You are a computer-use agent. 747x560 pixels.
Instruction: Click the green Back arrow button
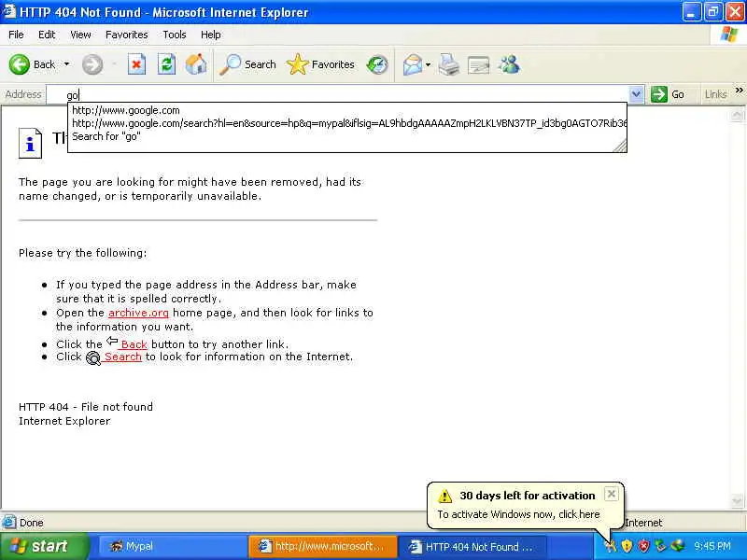click(20, 64)
